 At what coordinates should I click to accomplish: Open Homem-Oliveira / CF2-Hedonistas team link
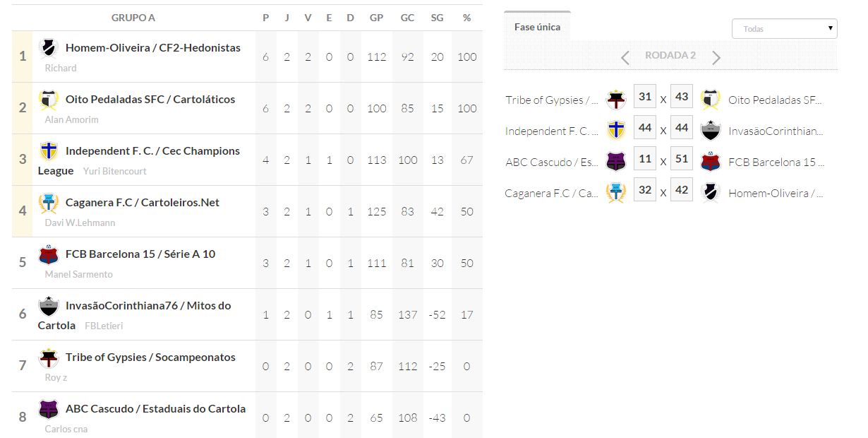[x=152, y=48]
